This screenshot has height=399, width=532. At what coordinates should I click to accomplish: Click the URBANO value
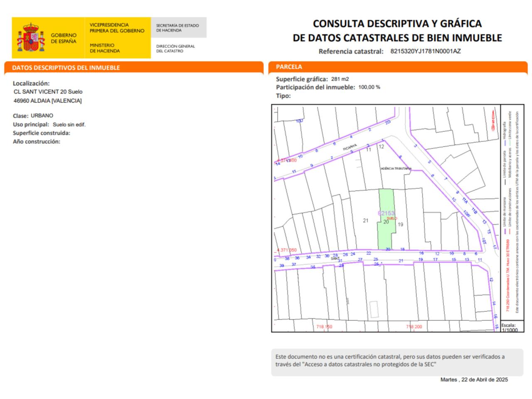point(42,116)
